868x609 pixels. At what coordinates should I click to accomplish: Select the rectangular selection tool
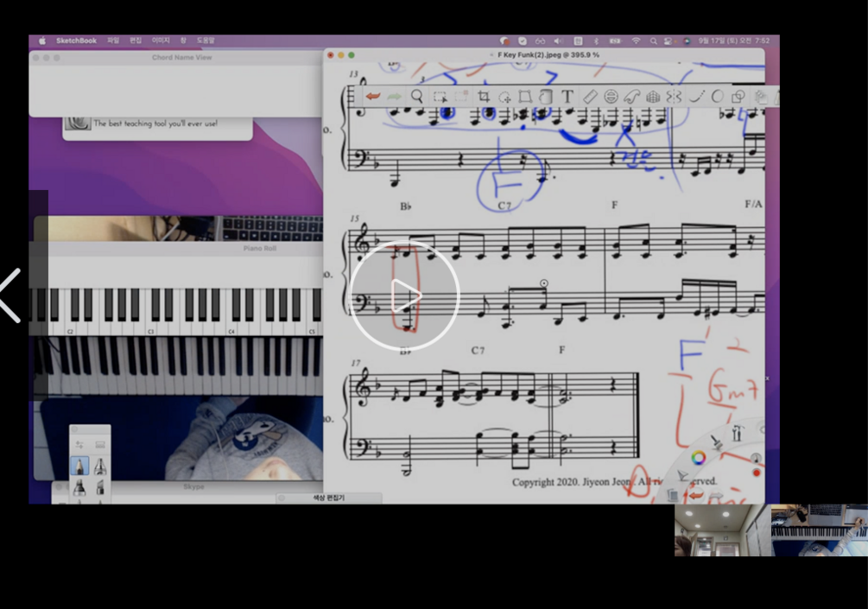440,97
